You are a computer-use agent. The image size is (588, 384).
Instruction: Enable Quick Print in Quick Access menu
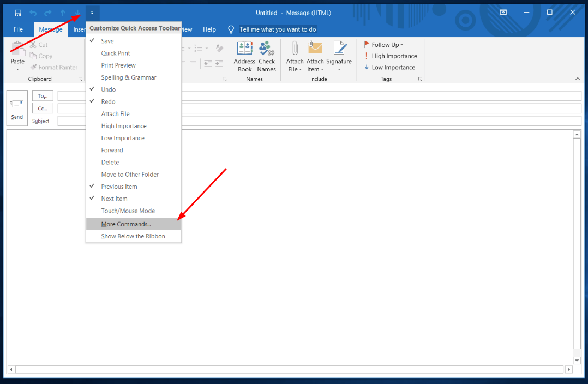click(134, 53)
